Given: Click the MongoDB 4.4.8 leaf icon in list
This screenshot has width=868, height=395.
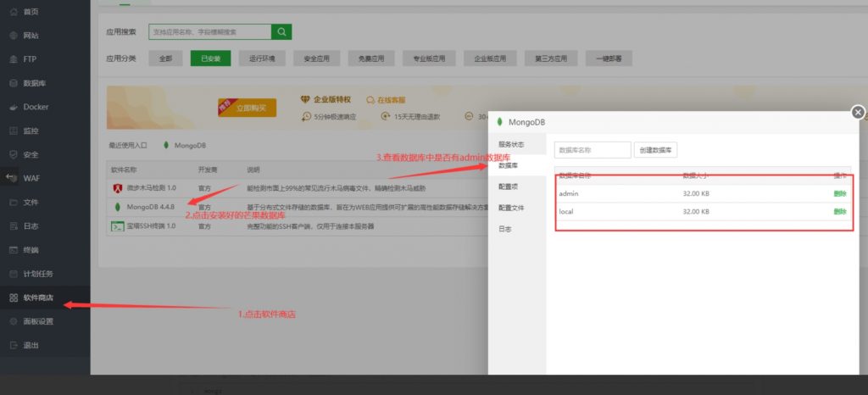Looking at the screenshot, I should click(x=117, y=208).
